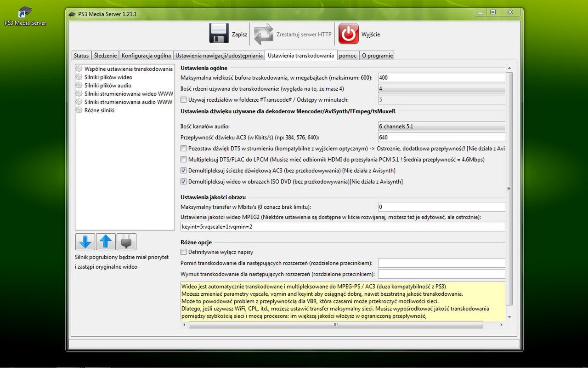The image size is (588, 368).
Task: Click the 'Silnik pogrubiony będzie miał priorytet' text
Action: 122,257
